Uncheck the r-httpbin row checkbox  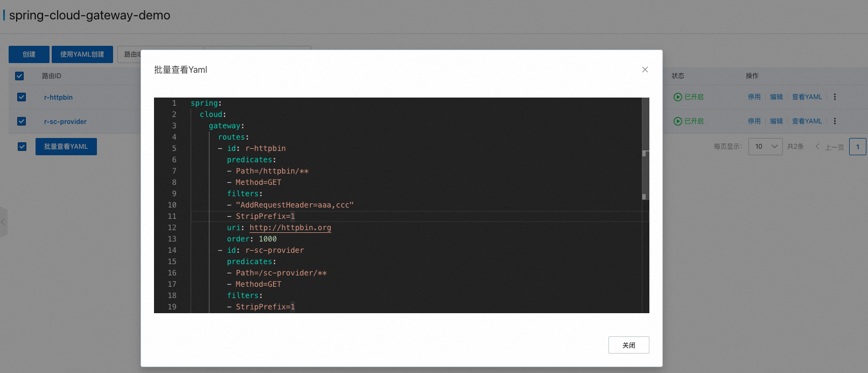click(22, 97)
